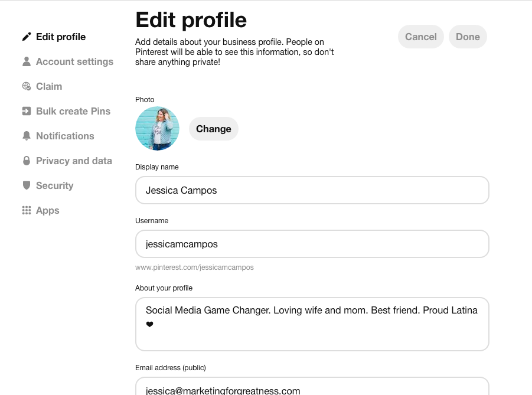Select the Privacy and data menu item
This screenshot has width=532, height=395.
[x=74, y=161]
